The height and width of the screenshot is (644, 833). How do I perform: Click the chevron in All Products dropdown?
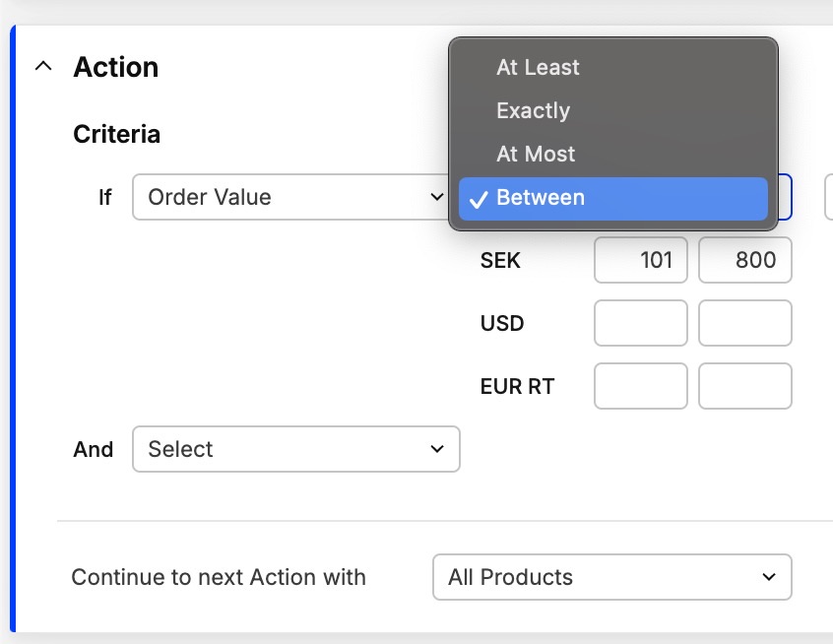[768, 577]
